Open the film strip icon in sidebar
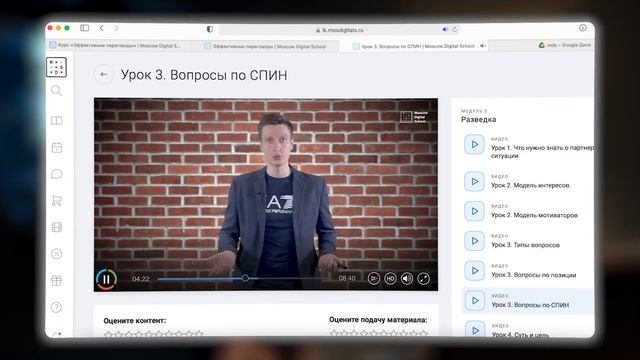This screenshot has width=640, height=360. (57, 227)
